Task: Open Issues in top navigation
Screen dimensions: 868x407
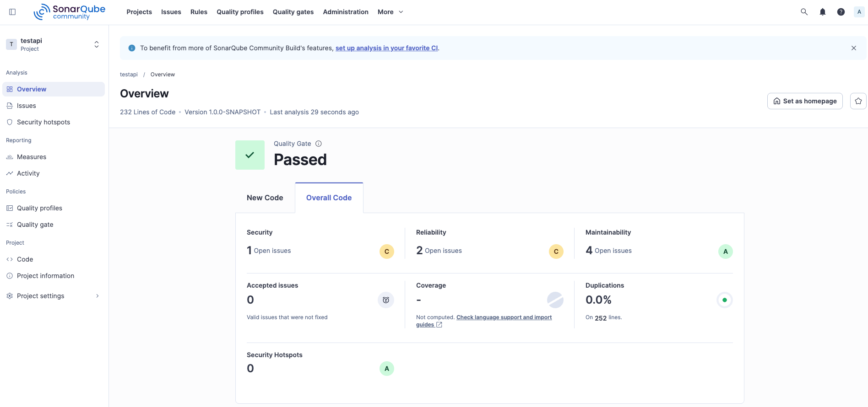Action: point(171,12)
